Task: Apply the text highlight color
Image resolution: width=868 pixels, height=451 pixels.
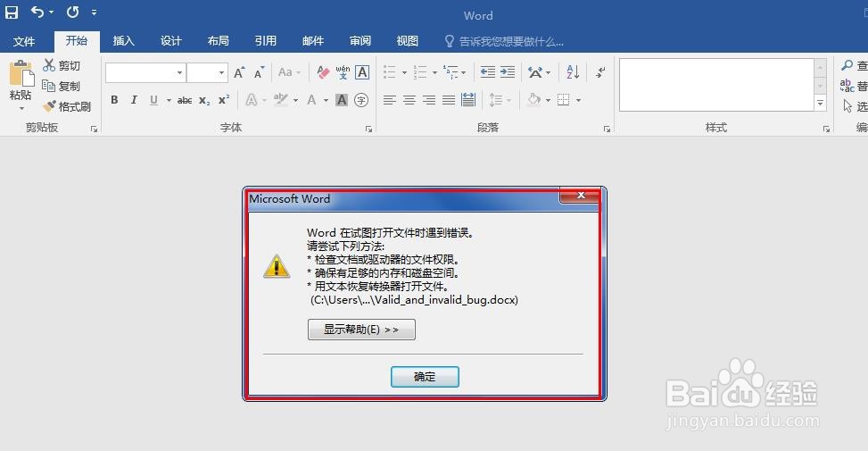Action: (281, 100)
